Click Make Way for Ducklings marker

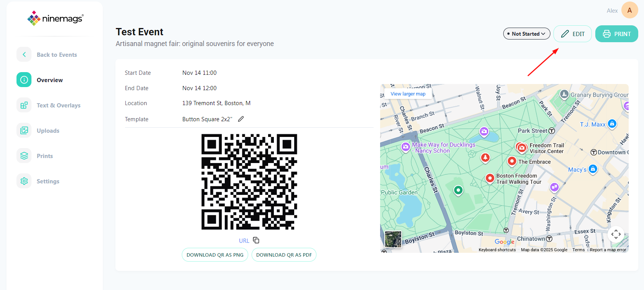pos(405,147)
